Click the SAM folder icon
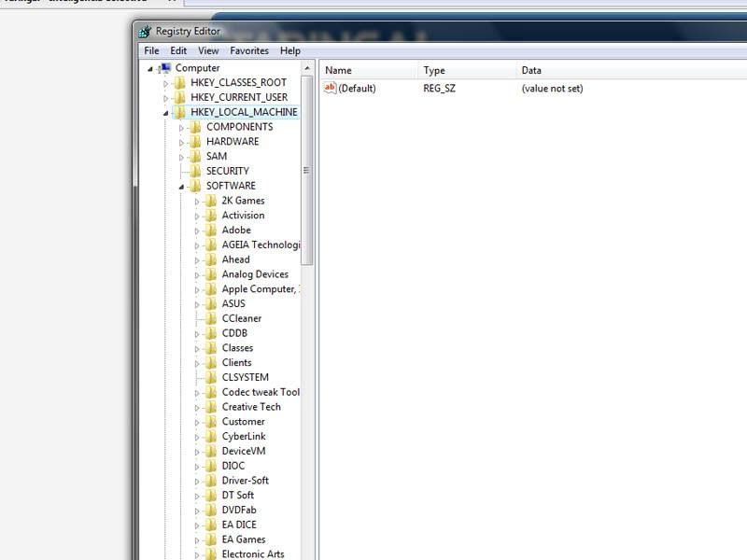Image resolution: width=747 pixels, height=560 pixels. coord(195,157)
